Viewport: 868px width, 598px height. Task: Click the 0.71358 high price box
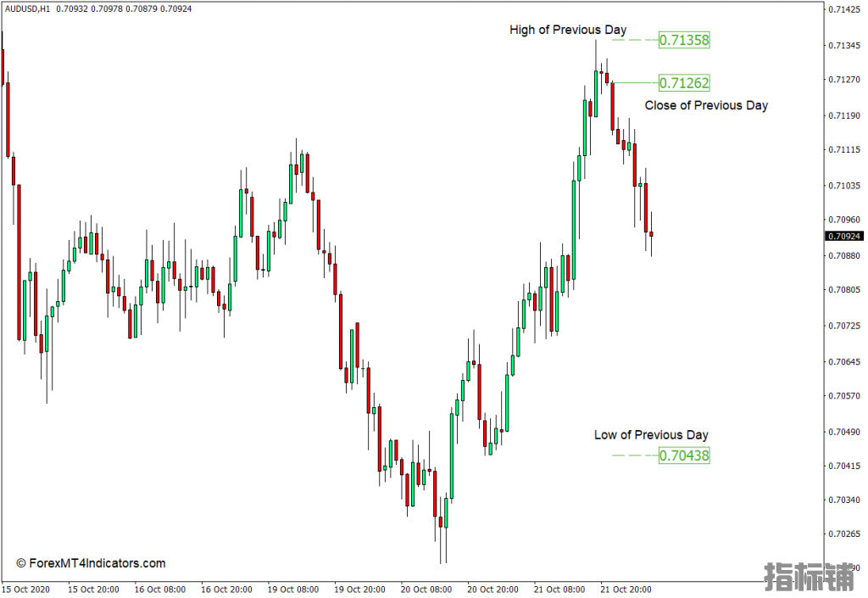684,40
